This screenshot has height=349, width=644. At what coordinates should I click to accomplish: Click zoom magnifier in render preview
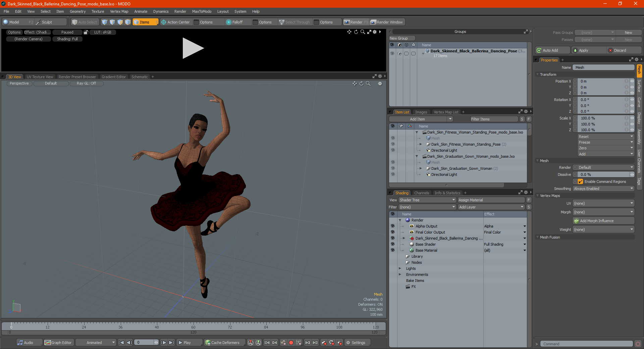click(x=363, y=32)
